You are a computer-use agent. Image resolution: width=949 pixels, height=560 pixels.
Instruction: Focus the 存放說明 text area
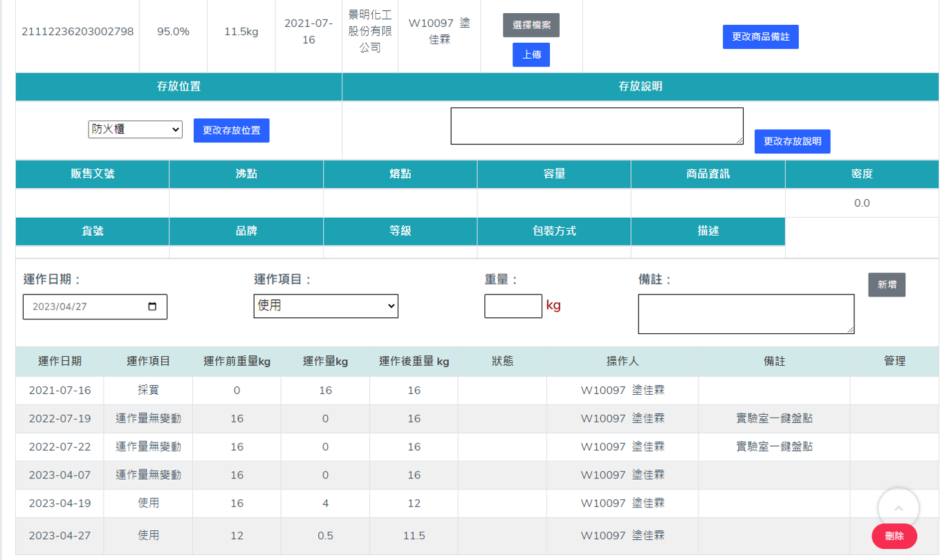click(x=596, y=126)
